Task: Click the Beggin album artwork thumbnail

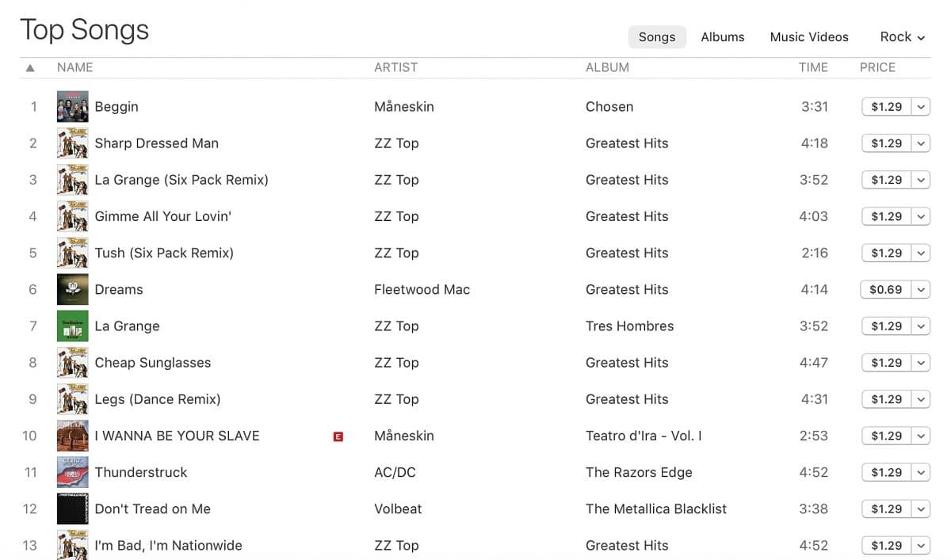Action: coord(72,107)
